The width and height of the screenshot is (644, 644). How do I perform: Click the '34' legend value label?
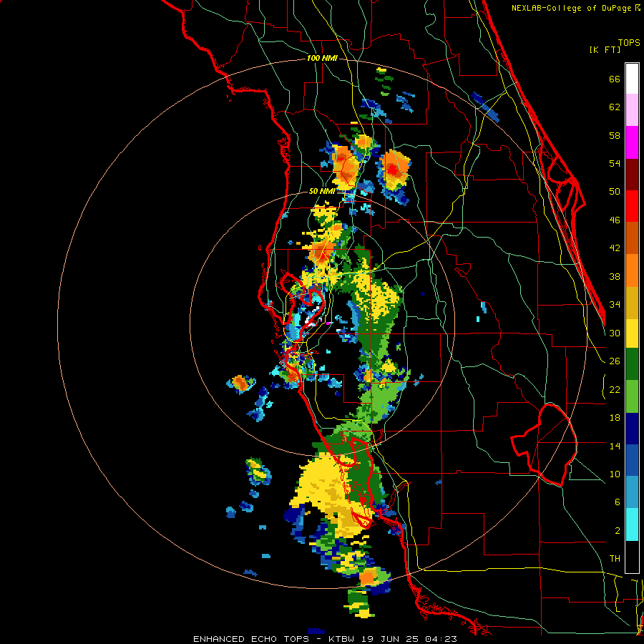click(x=615, y=305)
